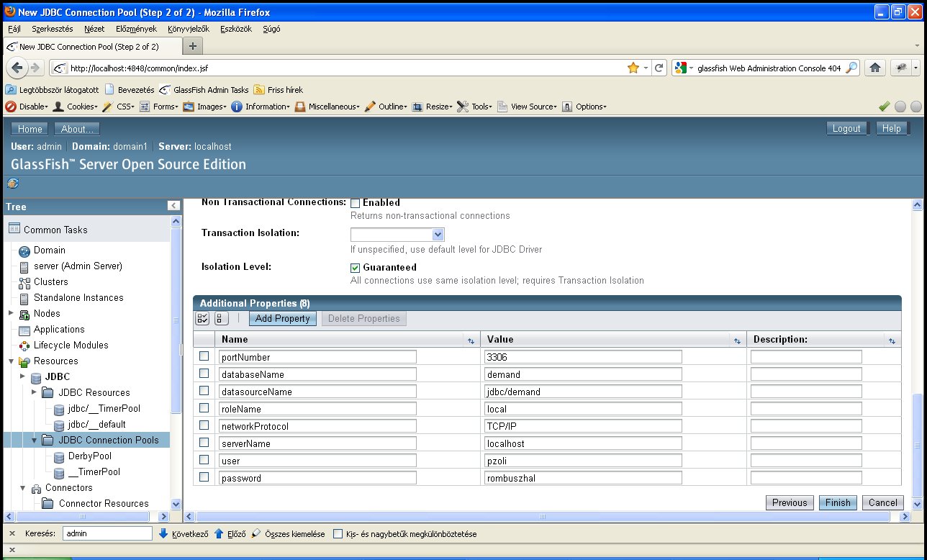Enable Non Transactional Connections checkbox
The width and height of the screenshot is (927, 560).
355,203
